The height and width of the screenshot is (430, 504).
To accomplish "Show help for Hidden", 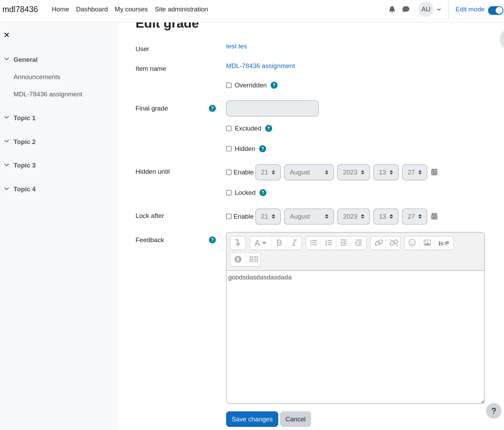I will click(x=263, y=149).
